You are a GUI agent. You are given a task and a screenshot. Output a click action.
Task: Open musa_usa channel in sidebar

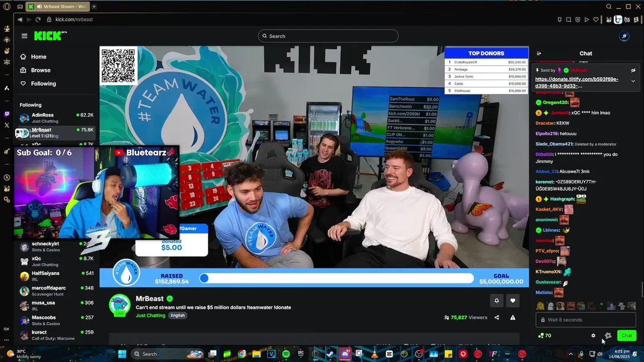[56, 305]
